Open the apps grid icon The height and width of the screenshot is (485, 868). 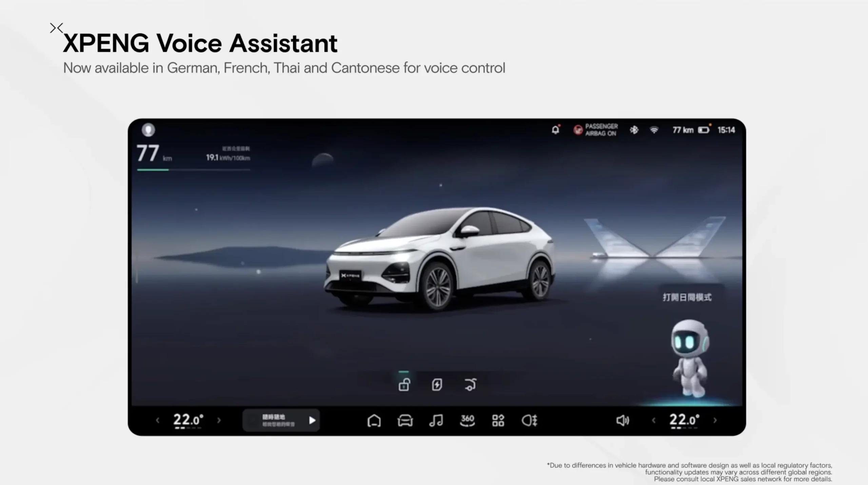(498, 421)
